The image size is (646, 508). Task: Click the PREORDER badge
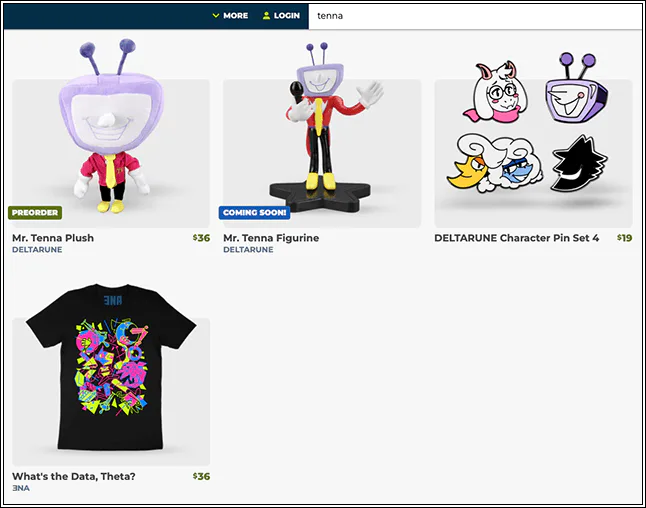tap(35, 213)
